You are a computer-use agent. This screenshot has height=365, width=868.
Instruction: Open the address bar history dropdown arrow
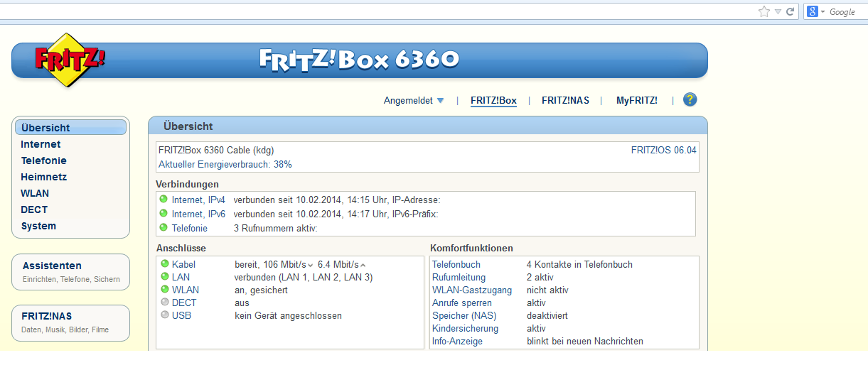(x=778, y=11)
